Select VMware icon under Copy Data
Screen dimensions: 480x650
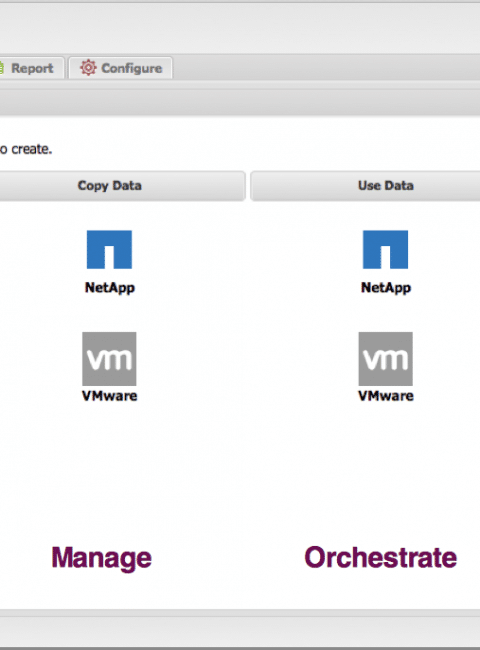(109, 359)
